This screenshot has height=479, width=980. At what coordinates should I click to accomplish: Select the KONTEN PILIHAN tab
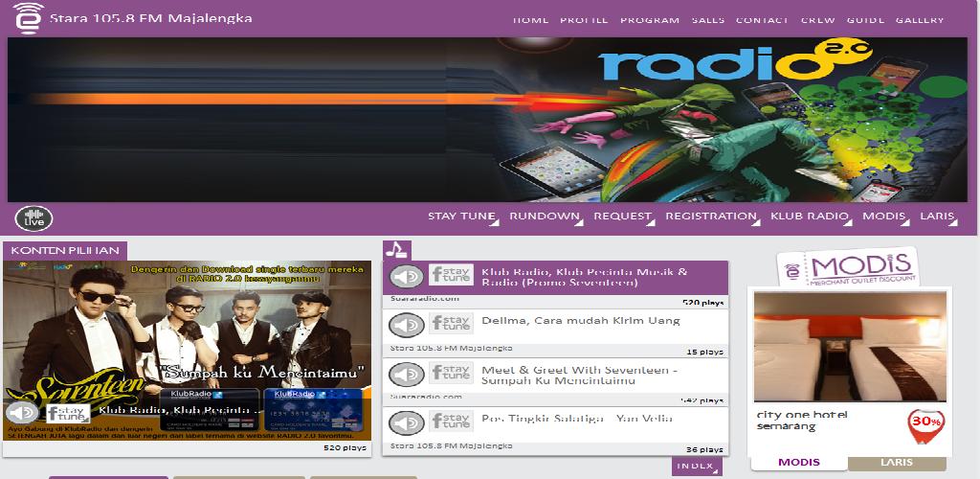(x=65, y=251)
